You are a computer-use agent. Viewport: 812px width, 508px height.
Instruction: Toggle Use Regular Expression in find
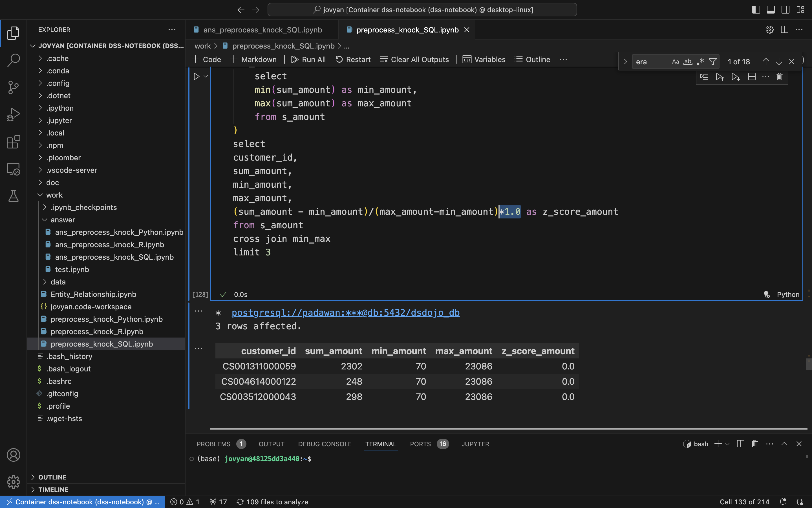click(x=700, y=62)
